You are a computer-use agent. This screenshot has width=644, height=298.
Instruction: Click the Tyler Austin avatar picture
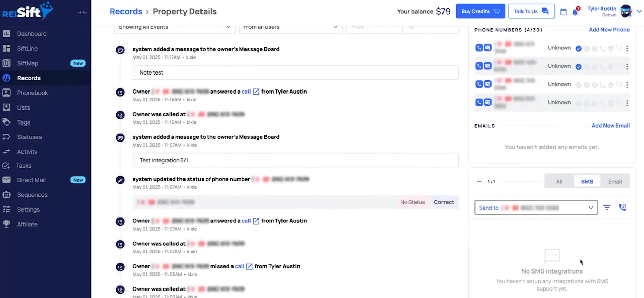click(x=626, y=11)
